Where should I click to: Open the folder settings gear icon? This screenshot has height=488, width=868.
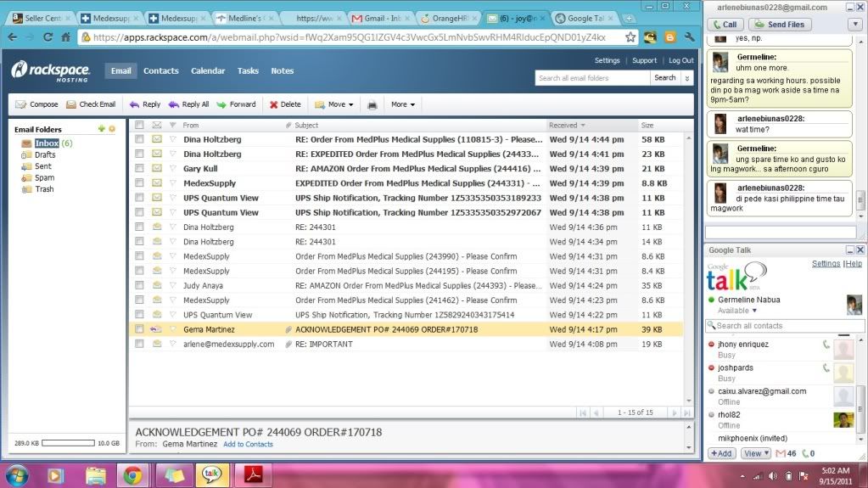click(112, 128)
